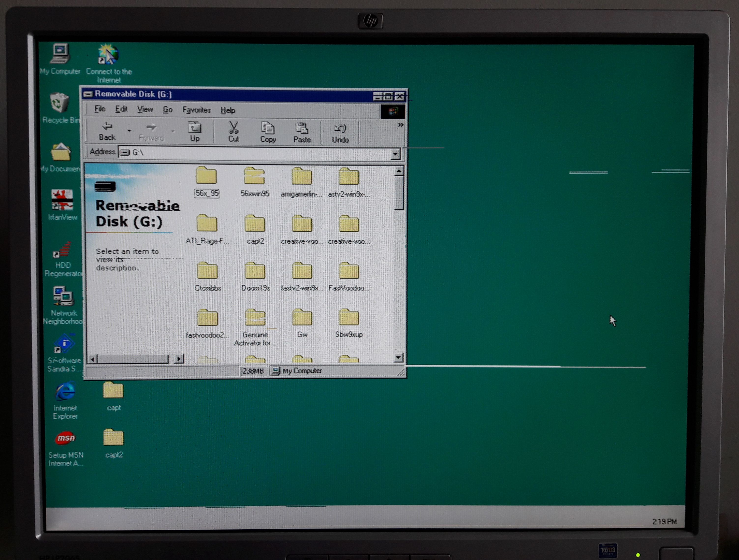Navigate Back in the explorer window

coord(107,131)
